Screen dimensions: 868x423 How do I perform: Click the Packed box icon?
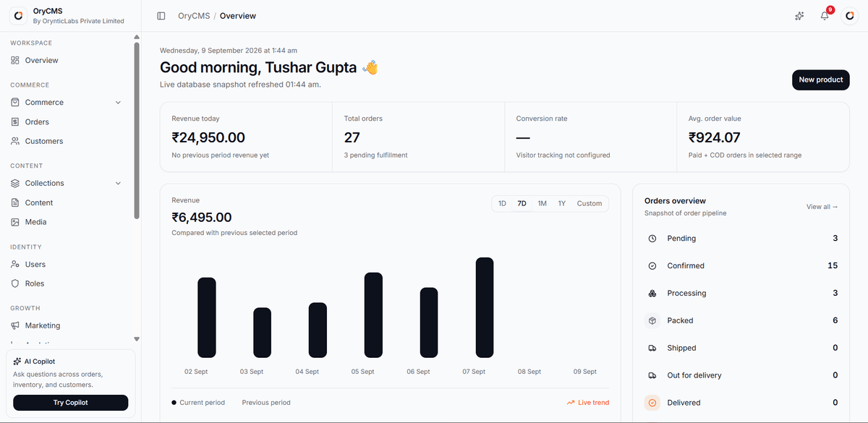tap(652, 320)
